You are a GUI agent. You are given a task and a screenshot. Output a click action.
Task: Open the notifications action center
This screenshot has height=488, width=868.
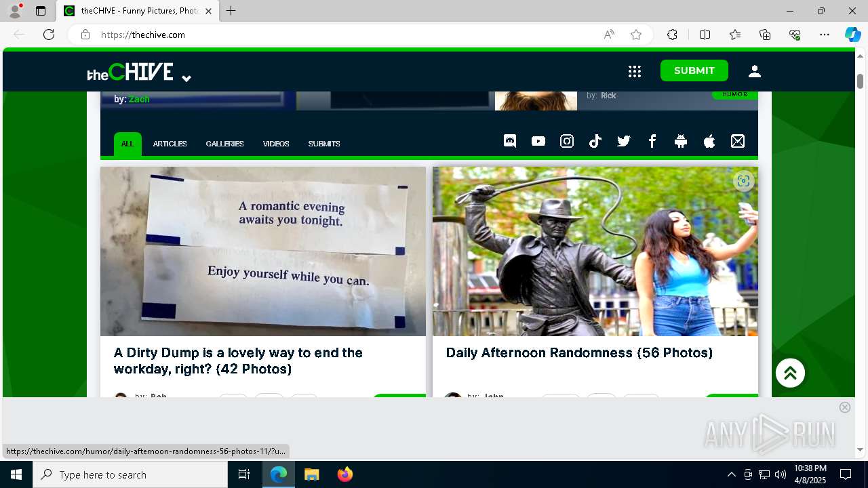846,474
